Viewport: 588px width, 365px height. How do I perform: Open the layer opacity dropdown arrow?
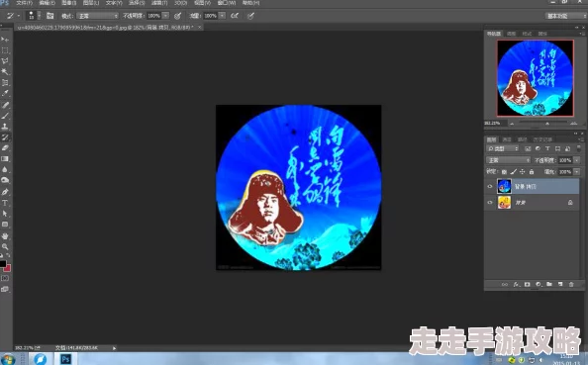point(577,160)
